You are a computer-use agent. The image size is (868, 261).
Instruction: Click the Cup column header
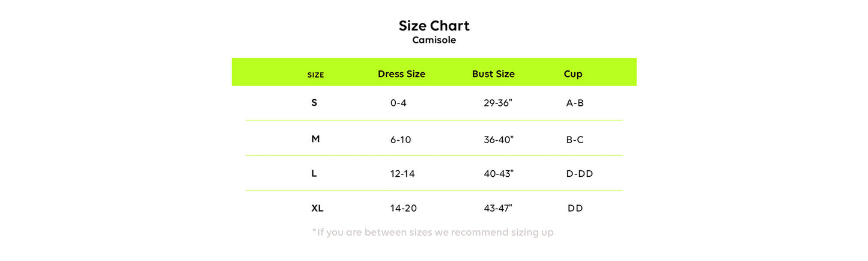(573, 74)
